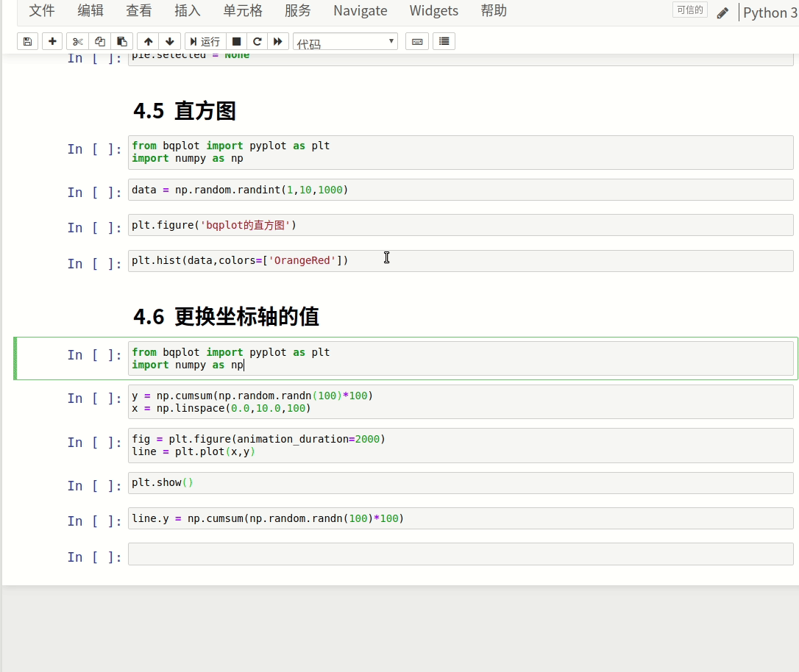Open the 文件 menu
Viewport: 799px width, 672px height.
(42, 11)
